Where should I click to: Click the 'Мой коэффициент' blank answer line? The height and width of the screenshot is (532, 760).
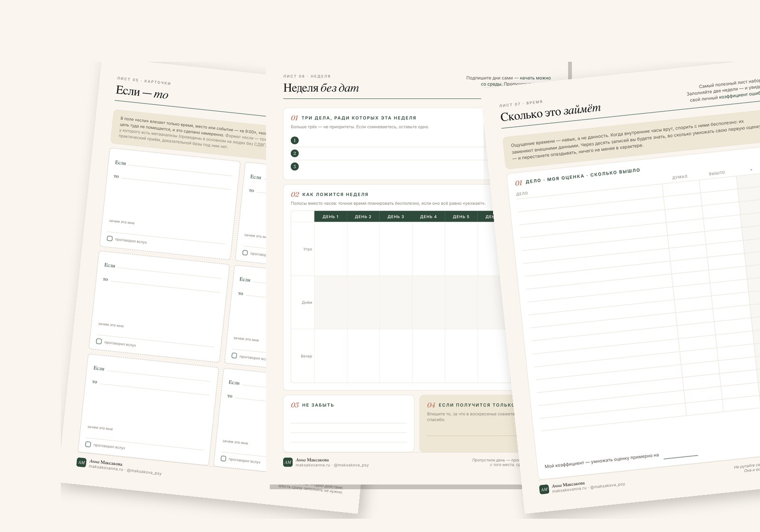(681, 457)
